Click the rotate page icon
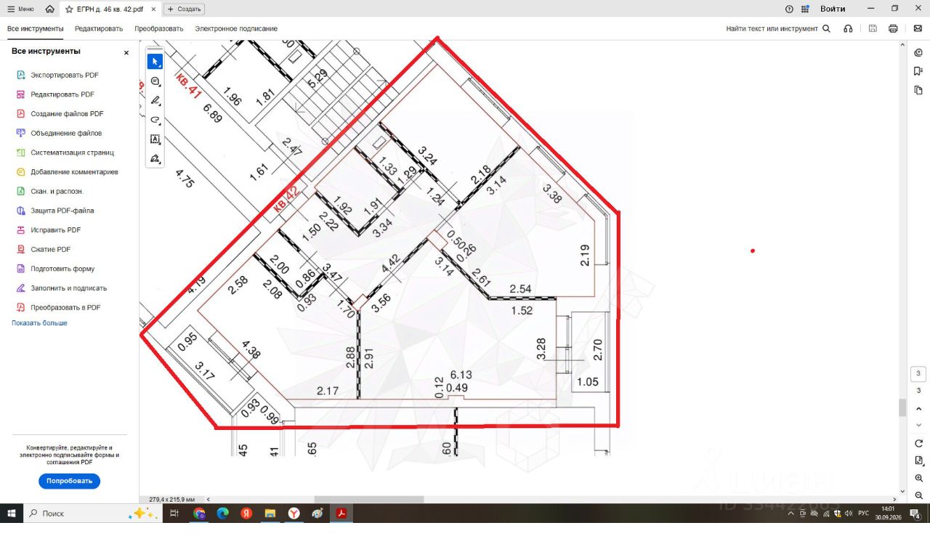Screen dimensions: 930x560 (918, 443)
